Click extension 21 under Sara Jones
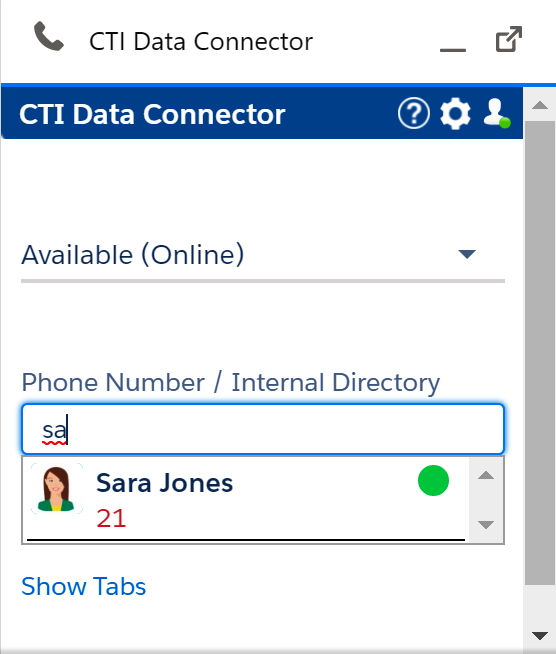Screen dimensions: 556x654 pos(111,518)
